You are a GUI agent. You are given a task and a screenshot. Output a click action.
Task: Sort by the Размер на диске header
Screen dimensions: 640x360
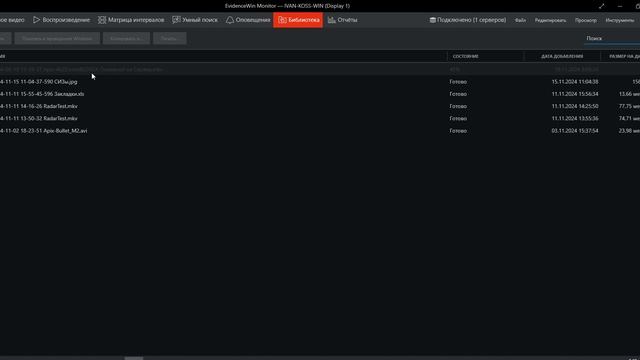click(621, 56)
